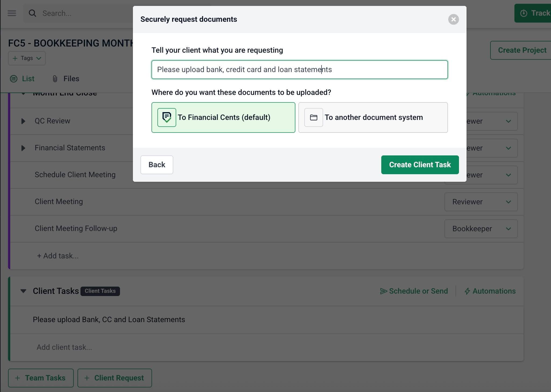Screen dimensions: 551x392
Task: Switch to the Files tab
Action: [66, 79]
